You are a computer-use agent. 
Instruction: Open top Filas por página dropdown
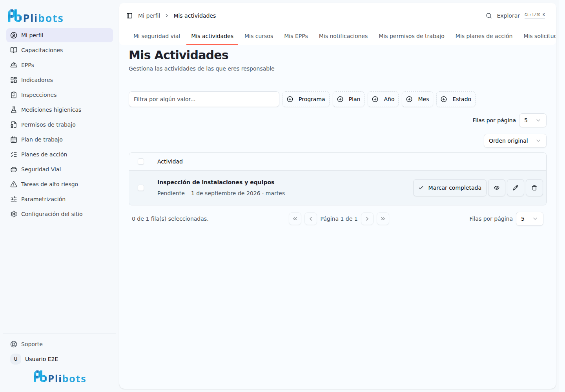coord(533,120)
